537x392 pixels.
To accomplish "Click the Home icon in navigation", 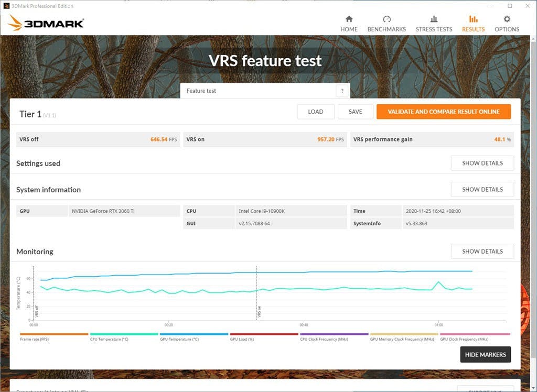I will click(349, 19).
